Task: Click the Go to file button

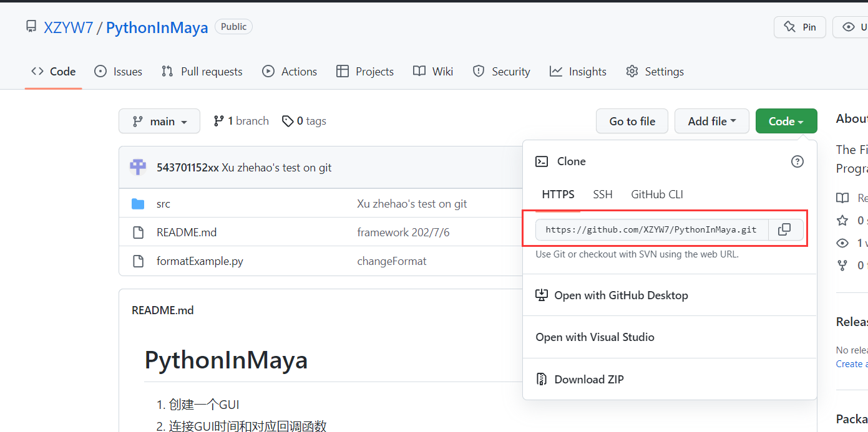Action: click(632, 121)
